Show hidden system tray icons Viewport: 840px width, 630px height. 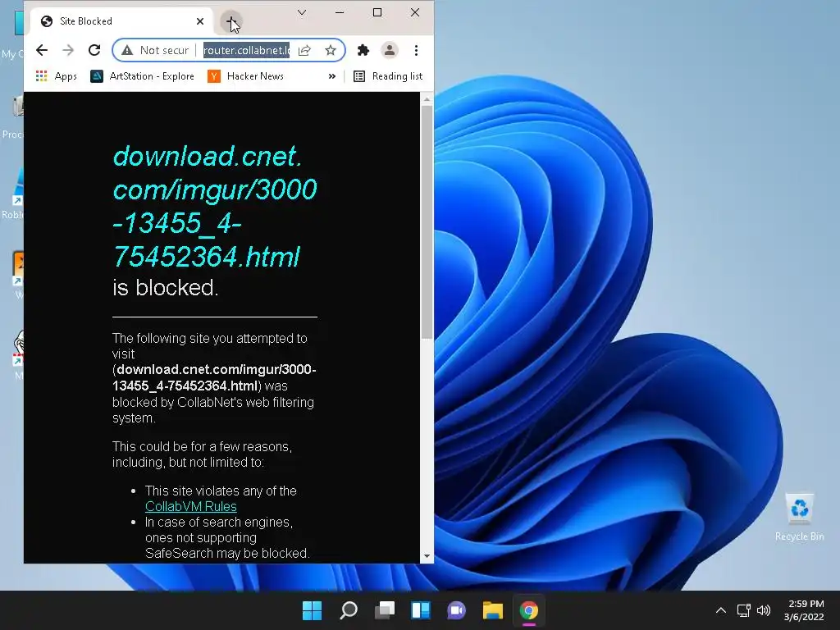point(721,610)
